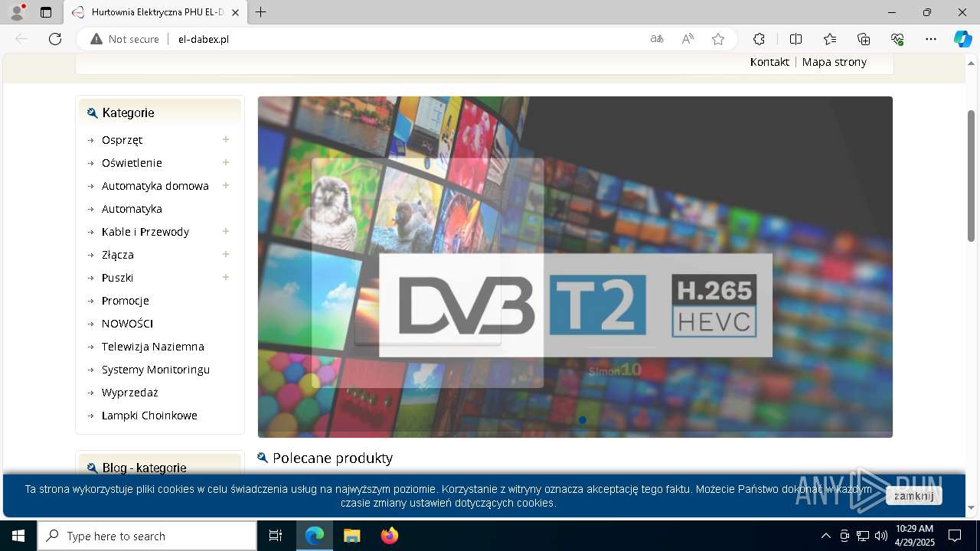The height and width of the screenshot is (551, 980).
Task: Open the Kontakt page link
Action: [769, 62]
